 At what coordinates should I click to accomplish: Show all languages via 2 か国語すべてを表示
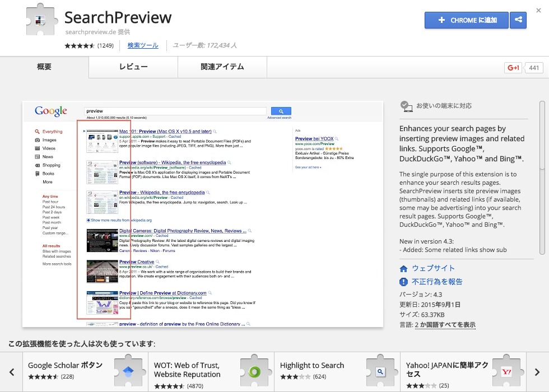[x=445, y=325]
